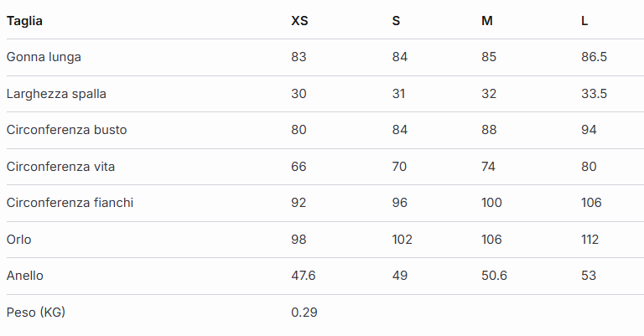This screenshot has height=336, width=644.
Task: Click the Larghezza spalla L value 33.5
Action: [x=594, y=94]
